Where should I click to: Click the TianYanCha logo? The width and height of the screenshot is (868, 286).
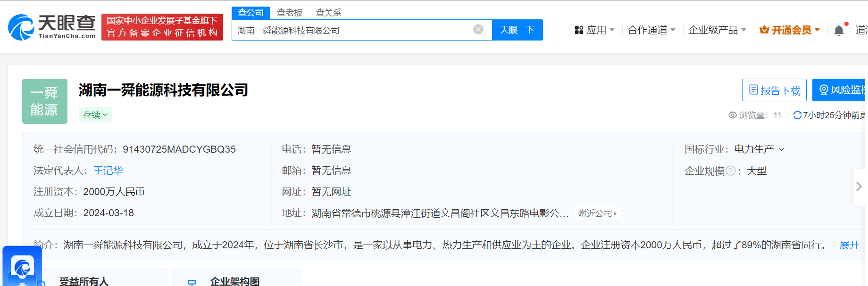coord(52,27)
